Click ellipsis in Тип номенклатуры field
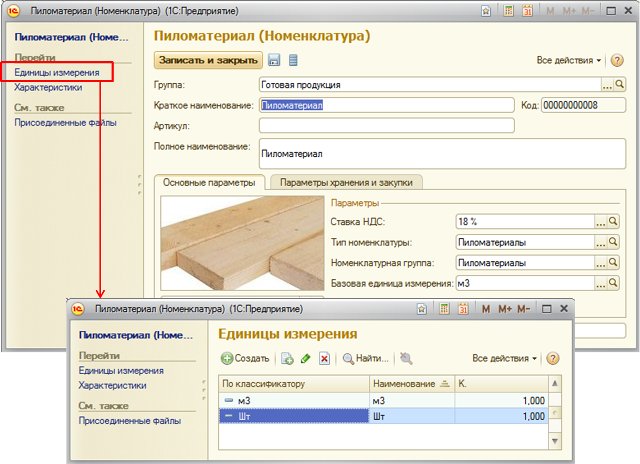Viewport: 640px width, 464px height. [601, 242]
